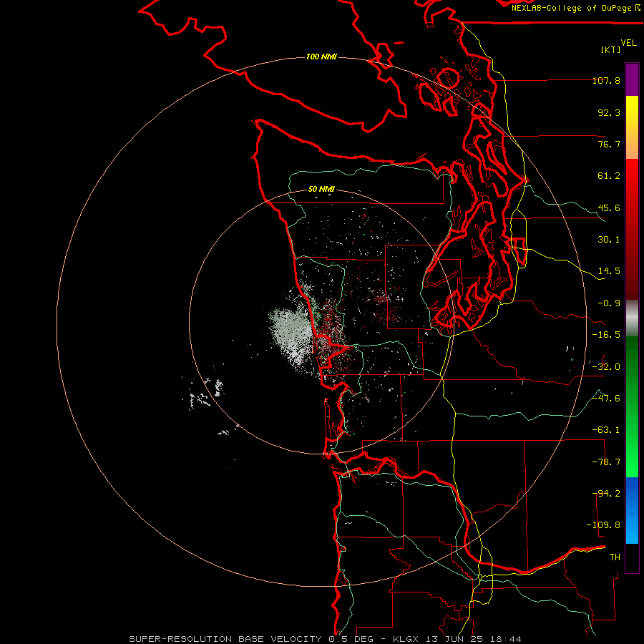Click the 76.7 scale value
Screen dimensions: 644x644
tap(609, 144)
